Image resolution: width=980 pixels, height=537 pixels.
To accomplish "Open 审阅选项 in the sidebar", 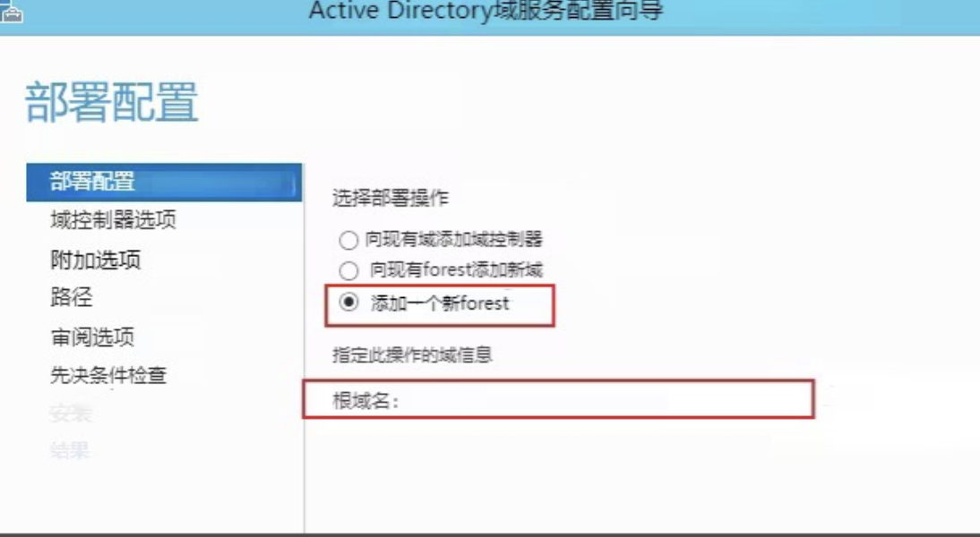I will (92, 337).
